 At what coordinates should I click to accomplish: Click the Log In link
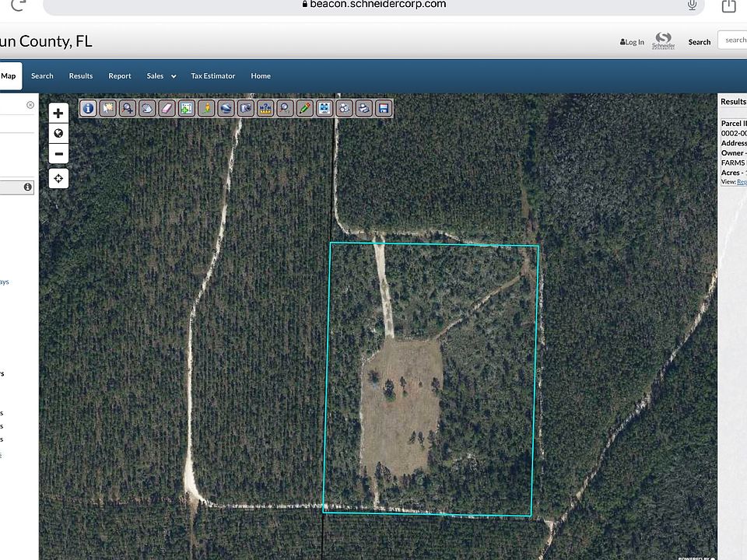click(x=632, y=42)
